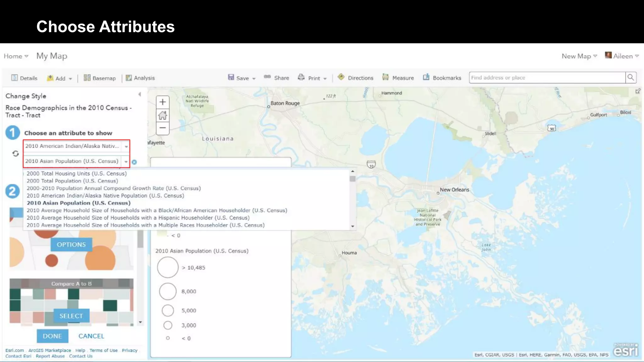Screen dimensions: 644x362
Task: Click the map zoom out minus button
Action: 163,128
